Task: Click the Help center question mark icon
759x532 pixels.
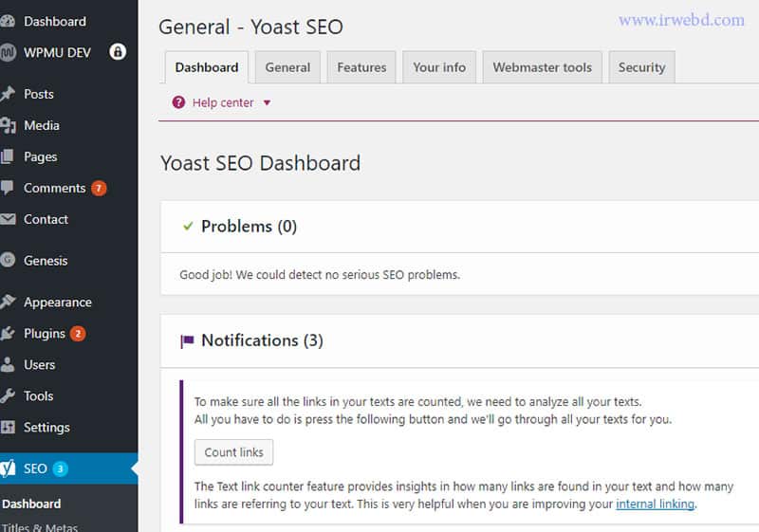Action: point(178,102)
